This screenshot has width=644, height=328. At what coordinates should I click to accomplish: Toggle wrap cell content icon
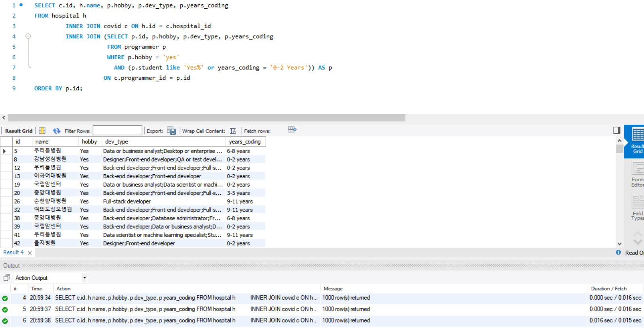tap(233, 131)
